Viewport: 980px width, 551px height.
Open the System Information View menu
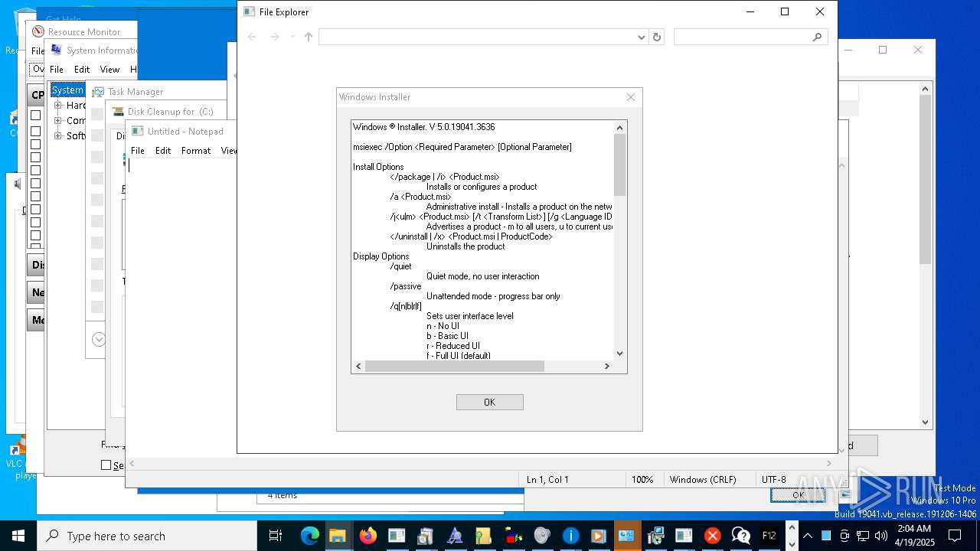[x=109, y=69]
